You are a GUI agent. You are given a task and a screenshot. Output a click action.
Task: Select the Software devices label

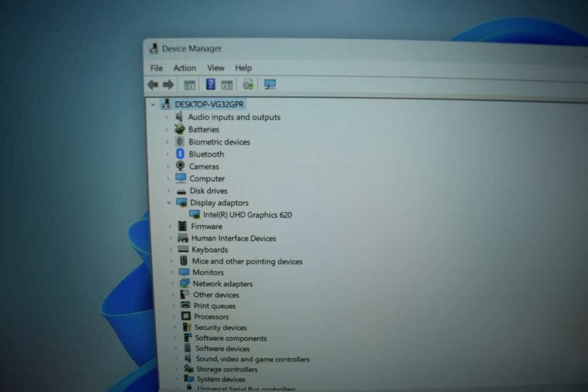pyautogui.click(x=222, y=349)
